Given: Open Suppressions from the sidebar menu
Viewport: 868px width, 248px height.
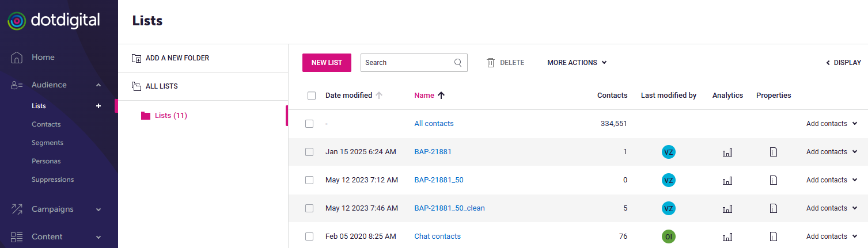Looking at the screenshot, I should pos(52,180).
